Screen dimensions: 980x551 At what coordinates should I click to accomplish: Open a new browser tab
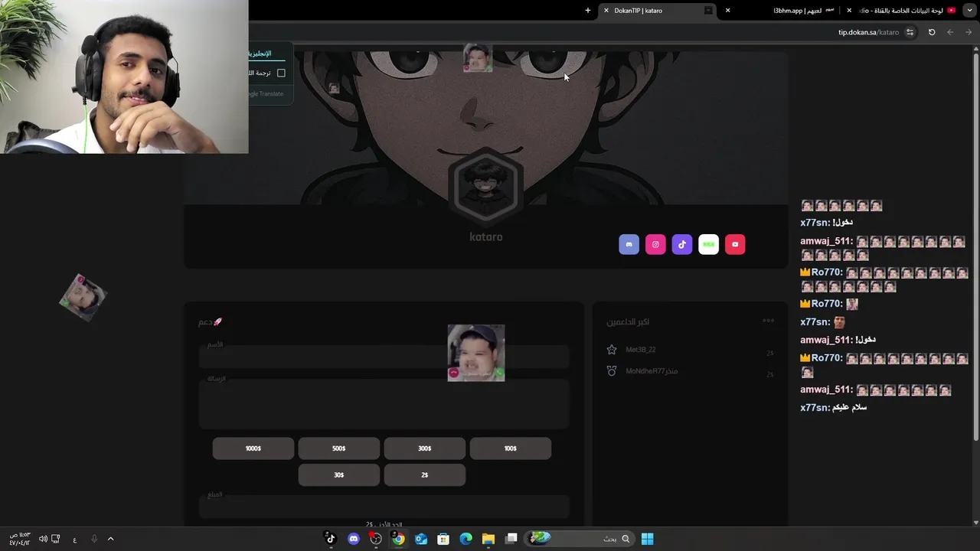click(x=588, y=11)
